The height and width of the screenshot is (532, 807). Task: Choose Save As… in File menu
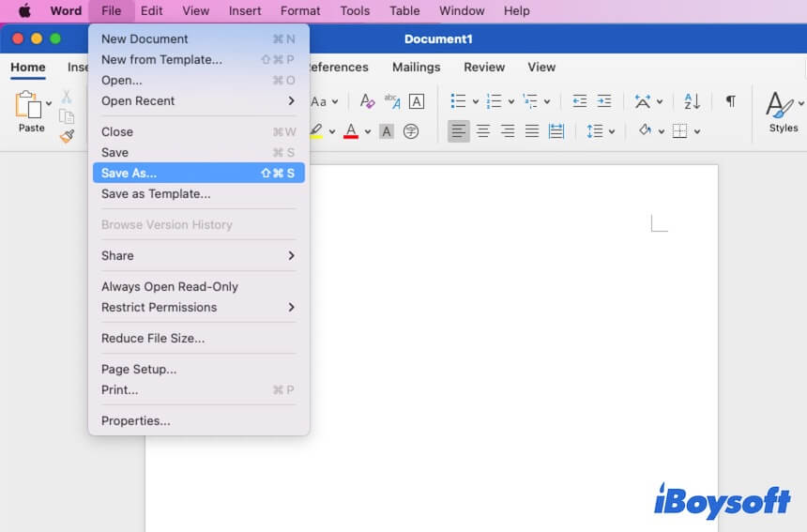(199, 173)
